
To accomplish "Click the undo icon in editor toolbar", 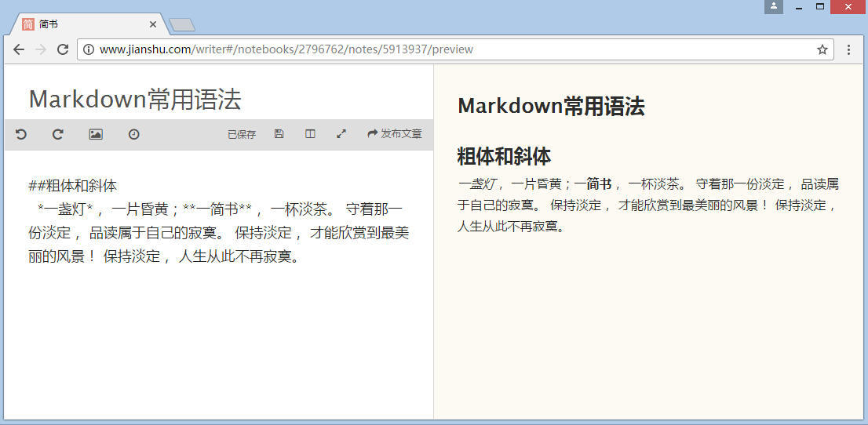I will point(21,134).
